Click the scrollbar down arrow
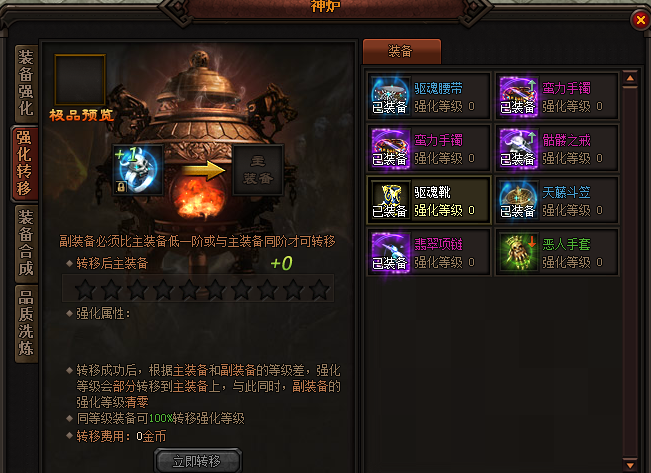 click(x=630, y=465)
